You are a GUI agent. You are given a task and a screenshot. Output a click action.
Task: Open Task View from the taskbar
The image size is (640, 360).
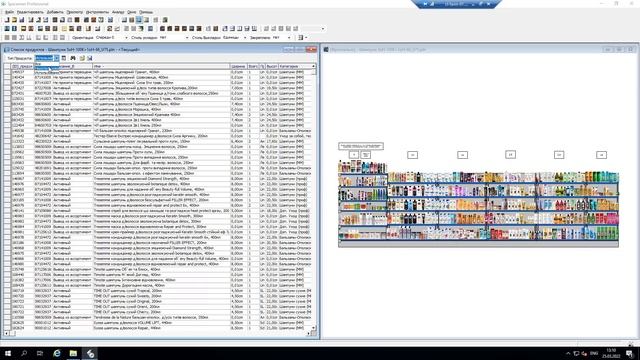[40, 353]
